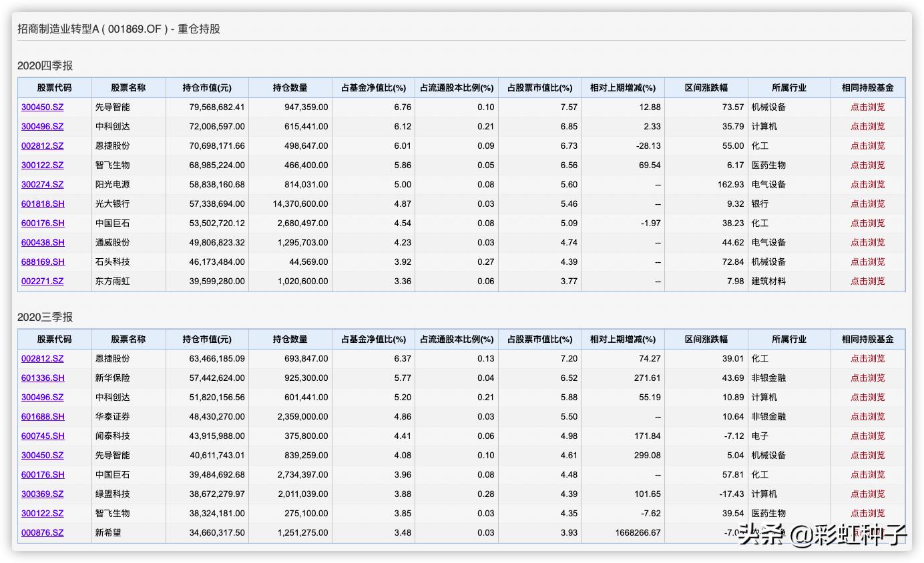Click the 持仓市值(元) header in the 2020四季报 table

(207, 87)
